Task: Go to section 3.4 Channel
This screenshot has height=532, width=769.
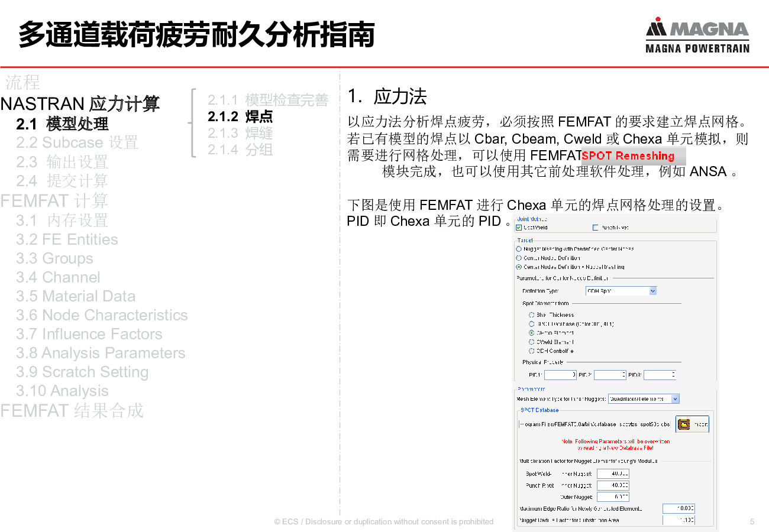Action: [58, 277]
